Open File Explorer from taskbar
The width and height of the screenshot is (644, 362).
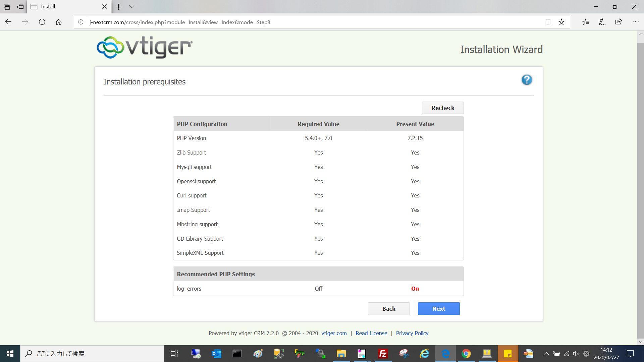pos(341,354)
